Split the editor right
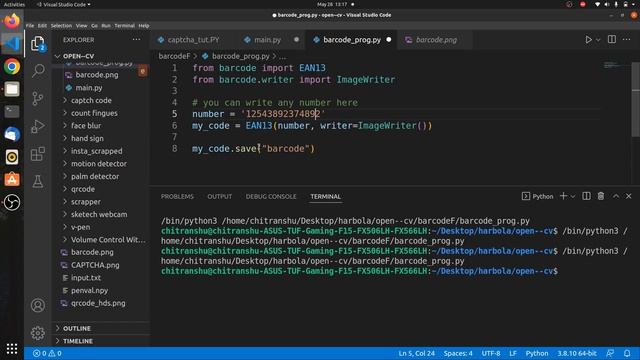Viewport: 640px width, 360px height. (611, 40)
